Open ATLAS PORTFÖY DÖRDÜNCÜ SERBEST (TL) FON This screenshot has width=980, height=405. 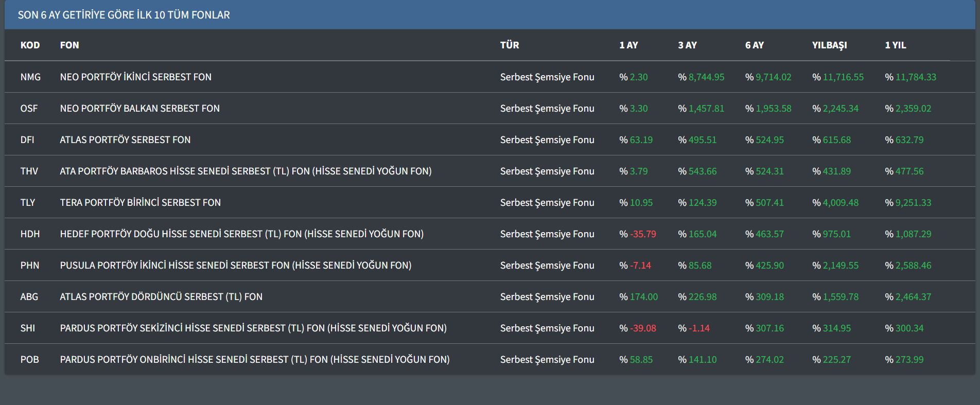click(161, 297)
